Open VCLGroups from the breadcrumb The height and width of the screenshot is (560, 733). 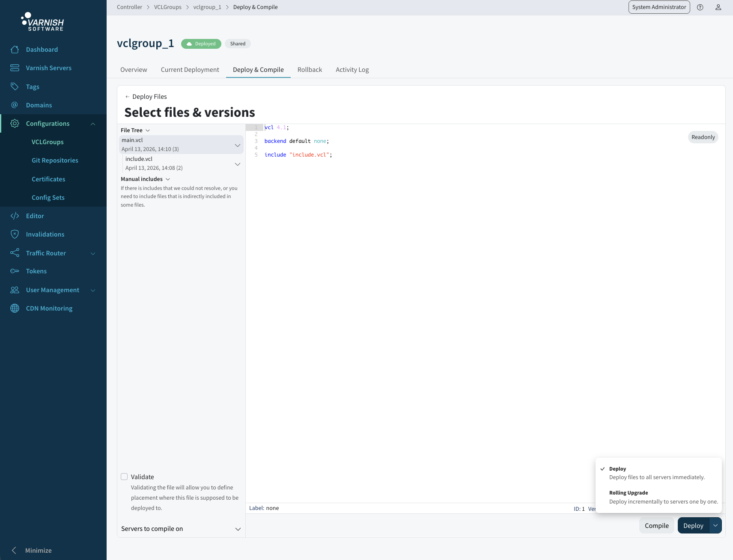point(167,7)
